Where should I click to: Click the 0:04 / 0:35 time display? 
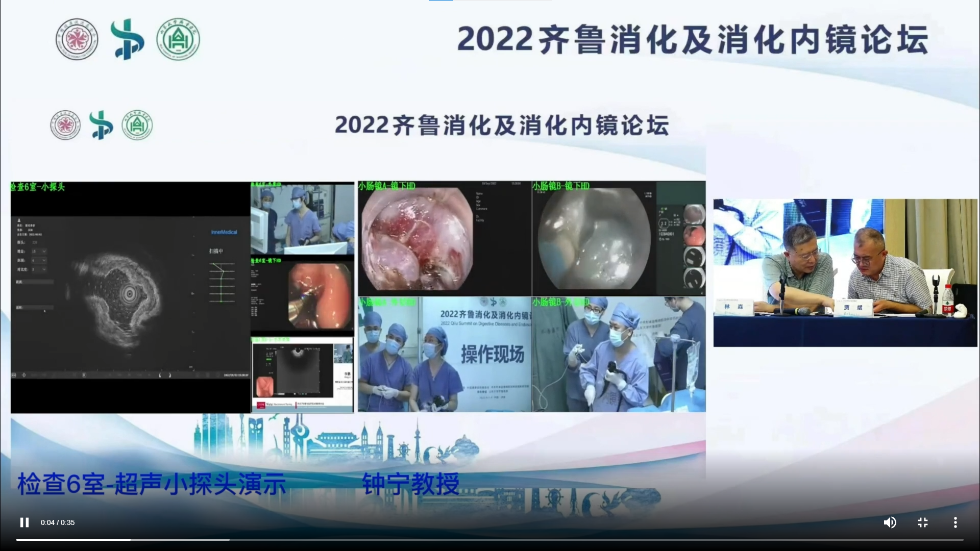pos(58,522)
